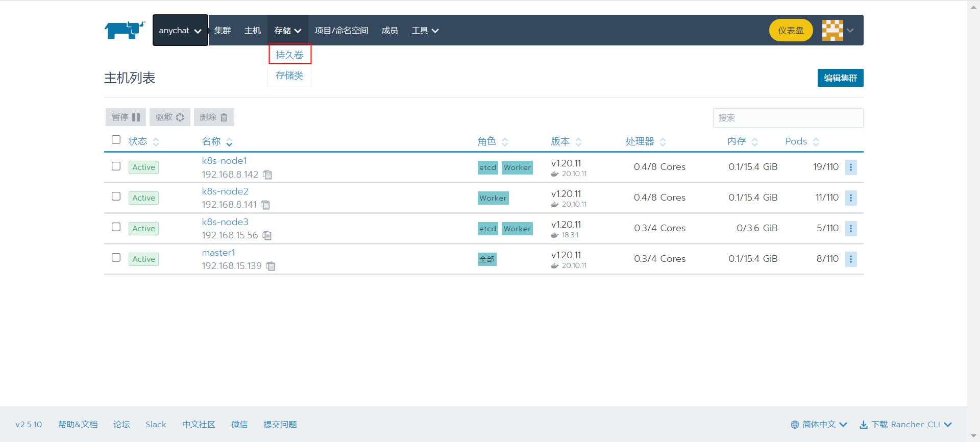Open 中文社区 footer link
980x442 pixels.
point(199,425)
